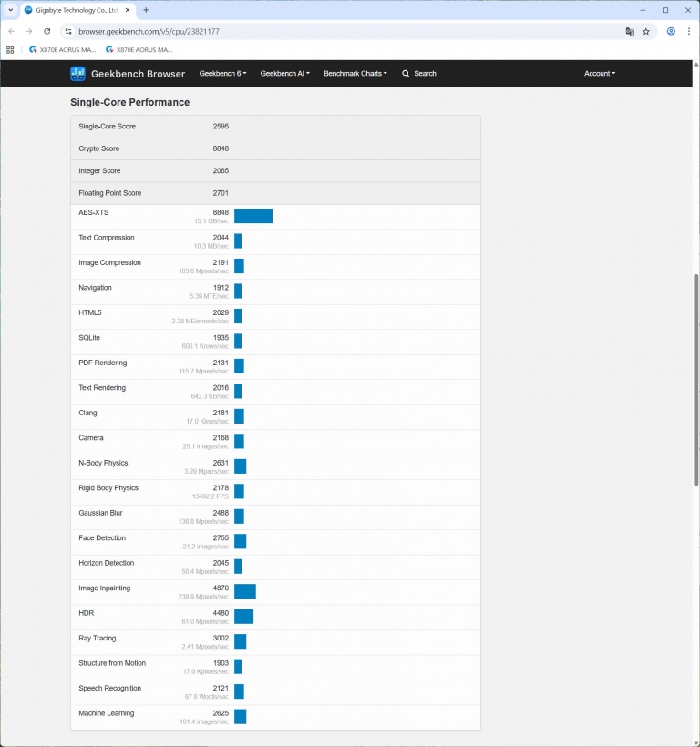
Task: Click the Search magnifier icon in navbar
Action: tap(406, 74)
